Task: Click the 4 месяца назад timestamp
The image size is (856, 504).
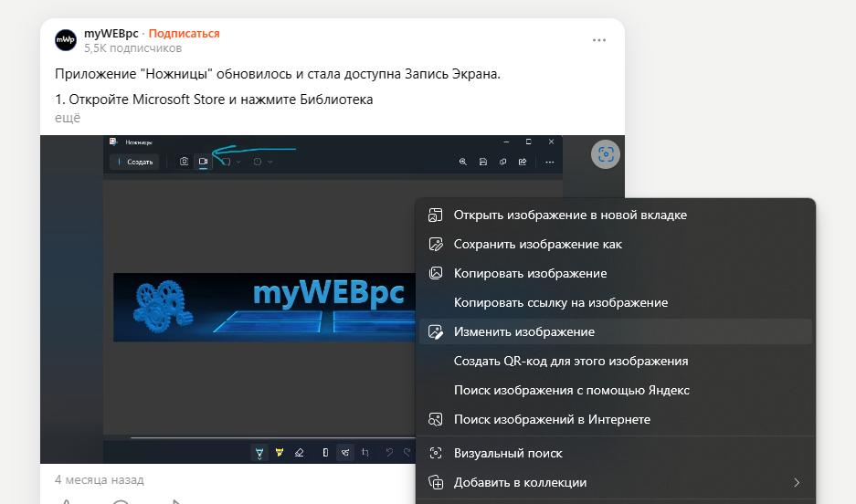Action: 100,480
